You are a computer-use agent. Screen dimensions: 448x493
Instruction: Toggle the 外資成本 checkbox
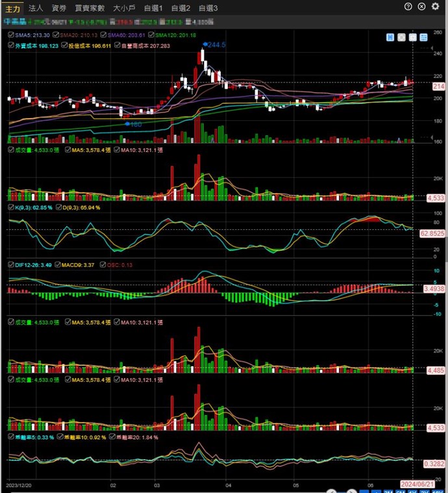[x=11, y=45]
